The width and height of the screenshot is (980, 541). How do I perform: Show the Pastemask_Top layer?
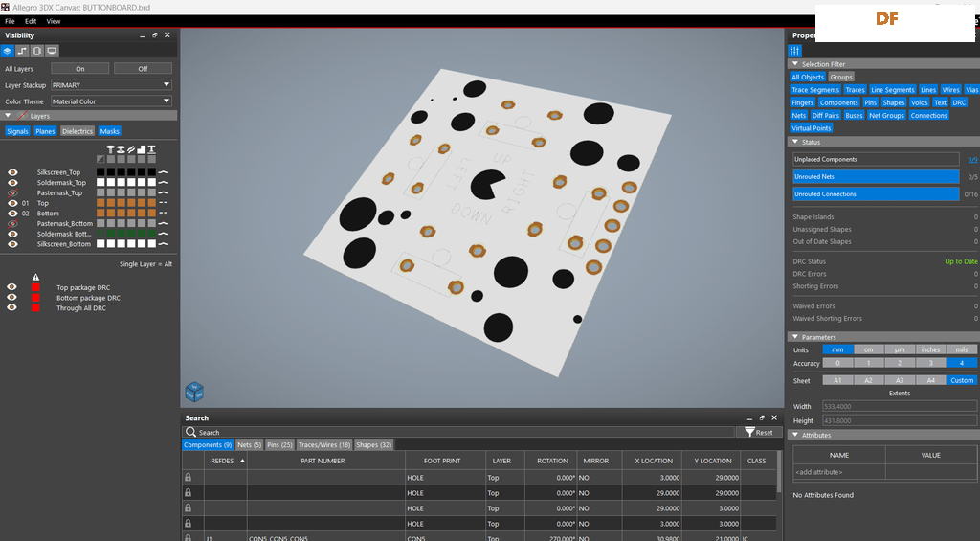(12, 192)
